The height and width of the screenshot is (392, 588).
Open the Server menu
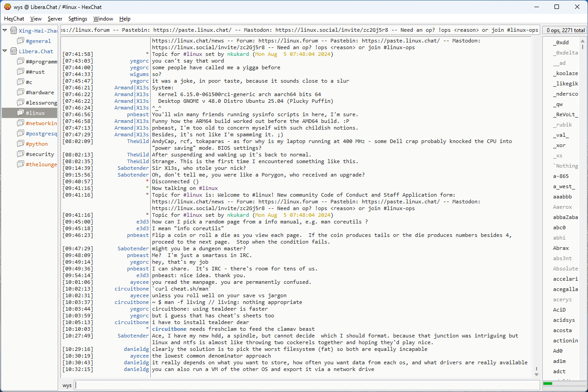tap(55, 19)
